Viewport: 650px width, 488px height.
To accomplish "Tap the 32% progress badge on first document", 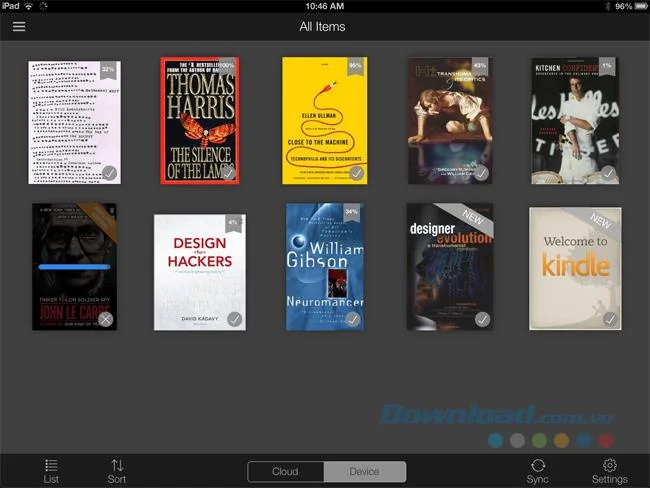I will (108, 70).
